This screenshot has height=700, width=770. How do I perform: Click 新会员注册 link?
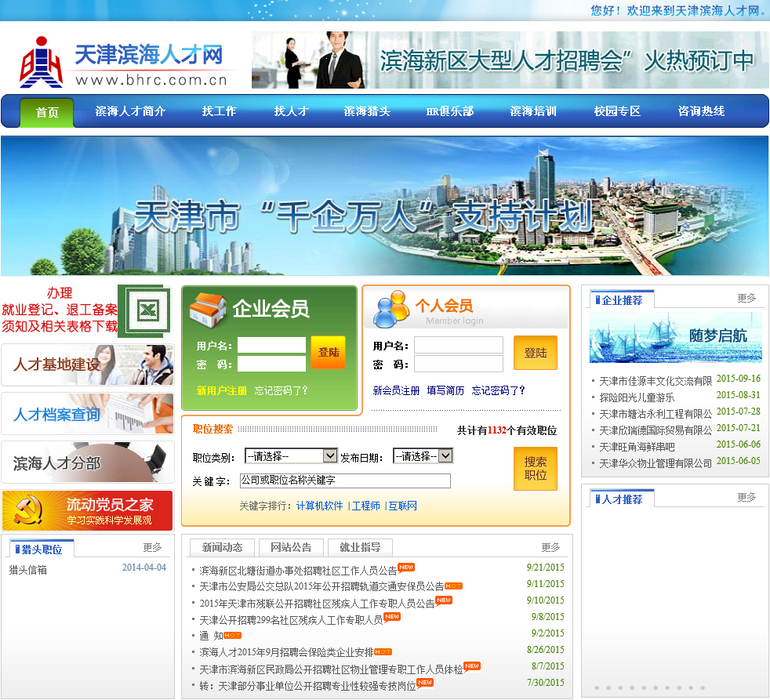coord(396,390)
